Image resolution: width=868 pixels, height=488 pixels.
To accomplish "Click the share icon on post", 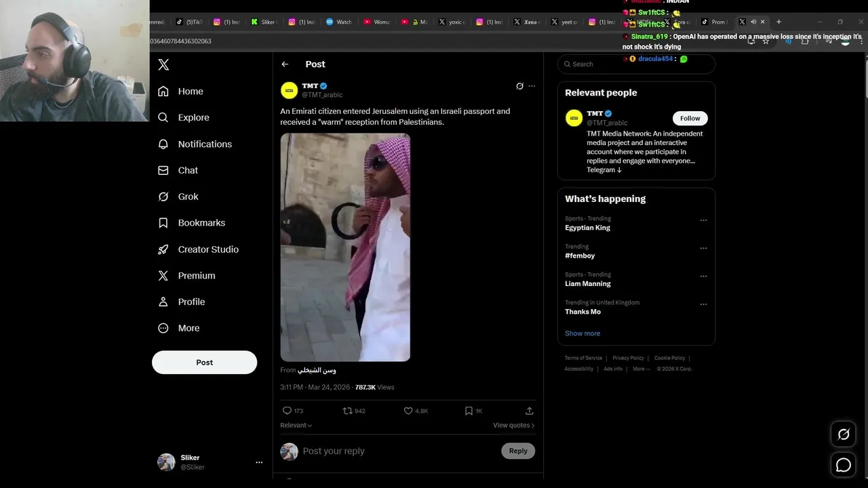I will click(x=530, y=411).
